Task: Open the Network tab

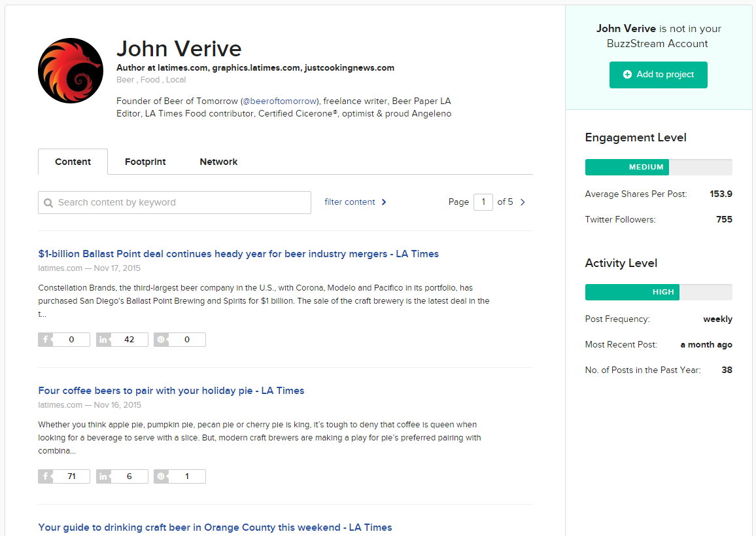Action: [x=218, y=162]
